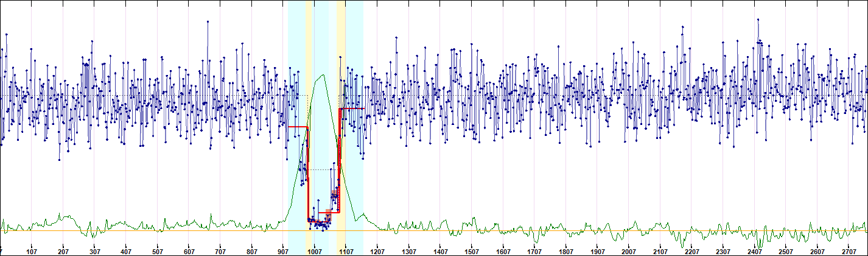This screenshot has width=868, height=256.
Task: Click the x-axis label 1507
Action: (471, 251)
